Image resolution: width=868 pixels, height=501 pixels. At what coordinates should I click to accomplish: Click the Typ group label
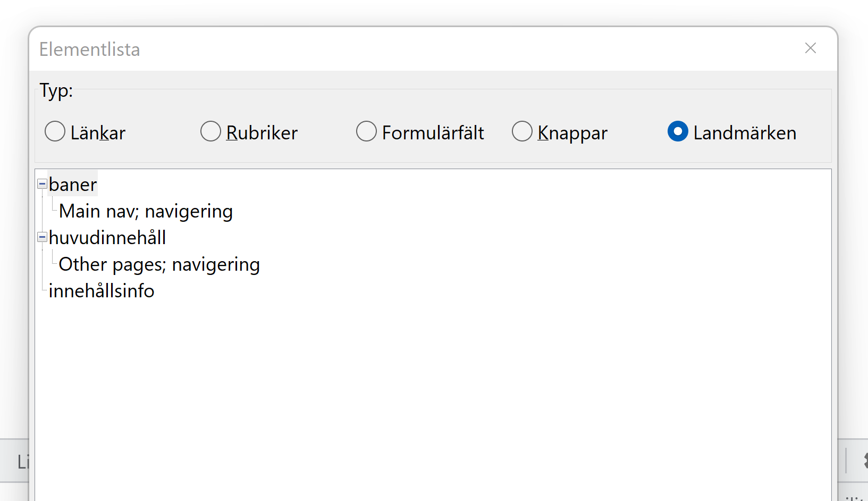56,90
